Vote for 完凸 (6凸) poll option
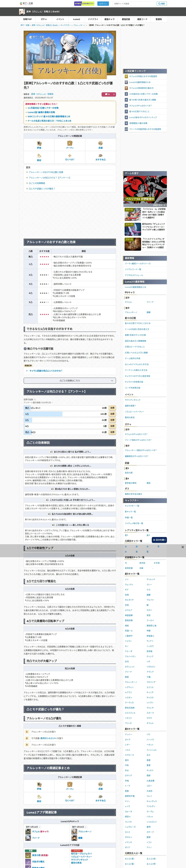This screenshot has height=868, width=186. coord(112,432)
